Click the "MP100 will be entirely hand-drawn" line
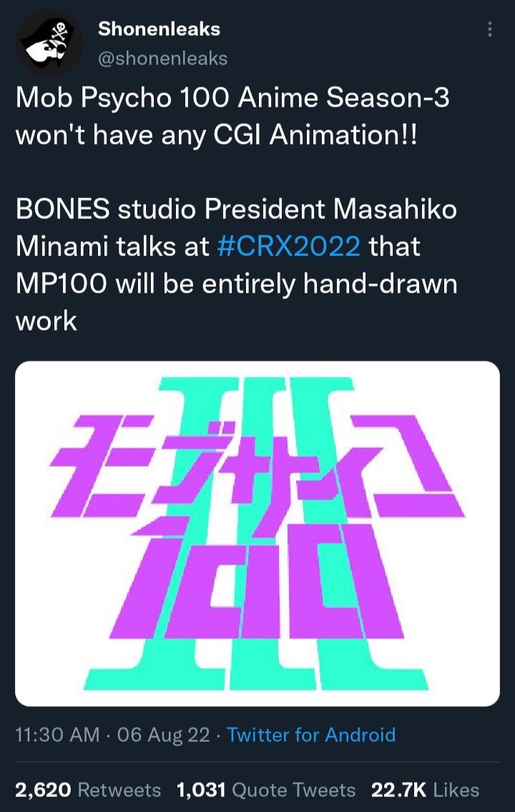Image resolution: width=515 pixels, height=812 pixels. (x=236, y=283)
